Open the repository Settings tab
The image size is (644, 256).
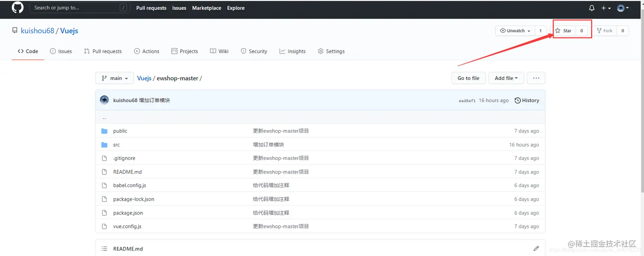click(x=331, y=51)
